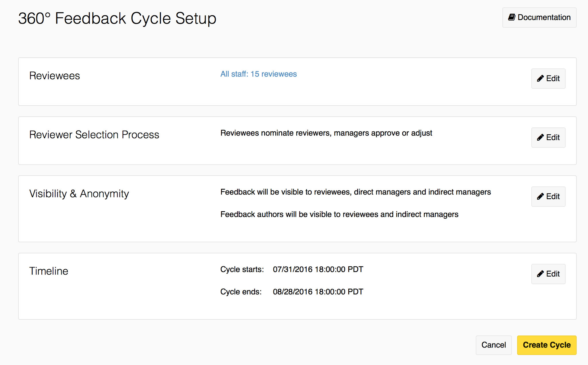Click the Documentation book icon

(x=512, y=17)
